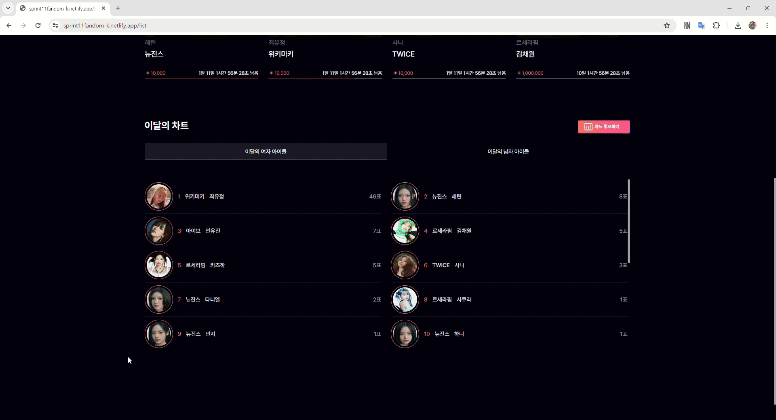Click the 5표 vote count in rank 5
This screenshot has height=420, width=776.
pos(377,265)
